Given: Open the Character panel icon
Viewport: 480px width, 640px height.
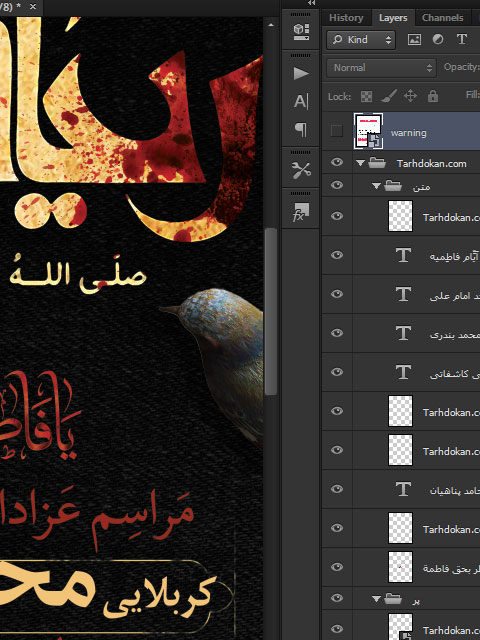Looking at the screenshot, I should click(301, 101).
